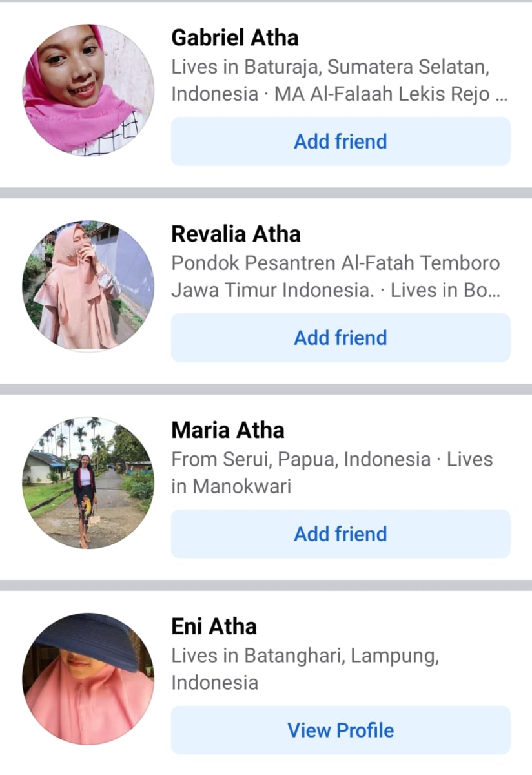Select the Maria Atha name heading
The width and height of the screenshot is (532, 775).
[228, 430]
